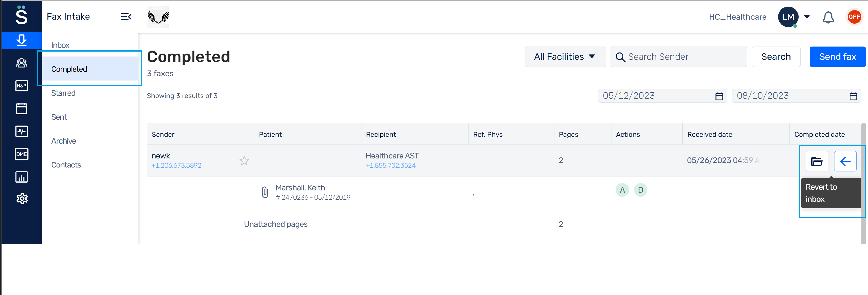Go to the Sent menu item
Viewport: 868px width, 295px height.
pyautogui.click(x=59, y=117)
